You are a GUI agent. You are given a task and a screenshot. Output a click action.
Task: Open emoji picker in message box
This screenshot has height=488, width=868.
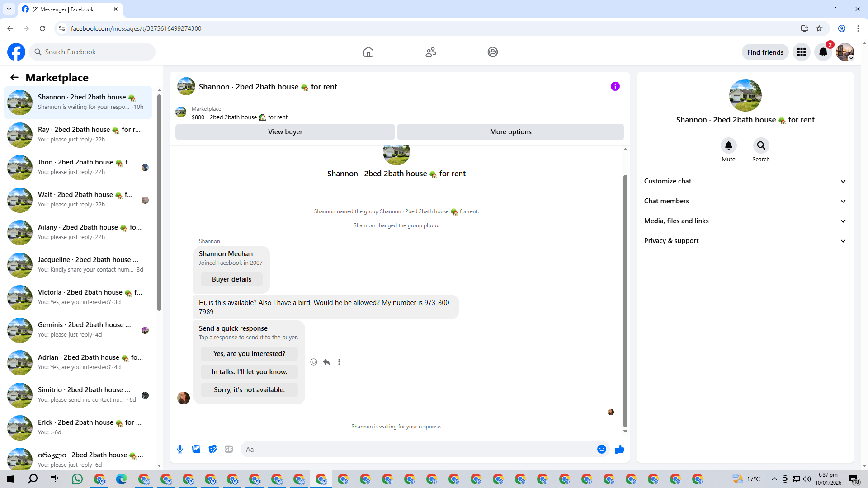pos(601,449)
